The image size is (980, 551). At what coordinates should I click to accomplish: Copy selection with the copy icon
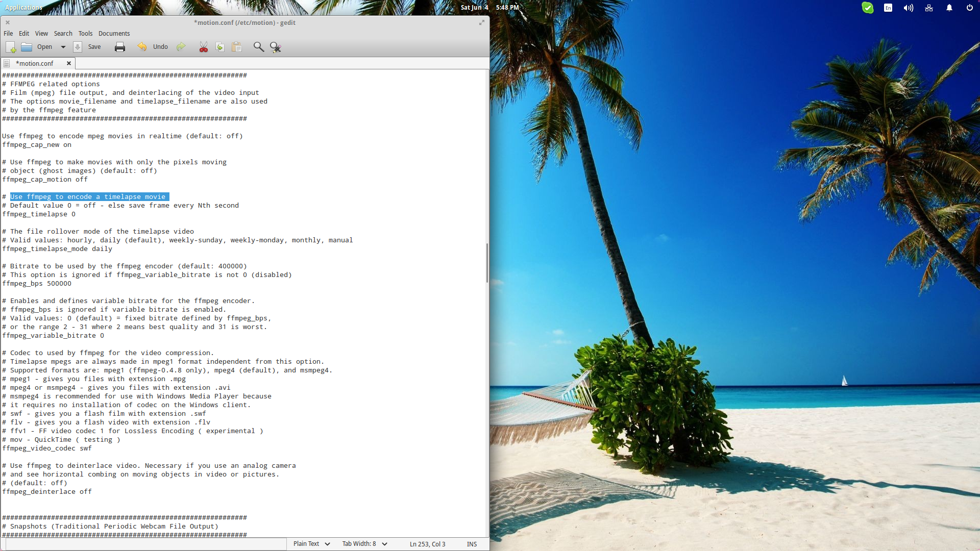[x=220, y=47]
